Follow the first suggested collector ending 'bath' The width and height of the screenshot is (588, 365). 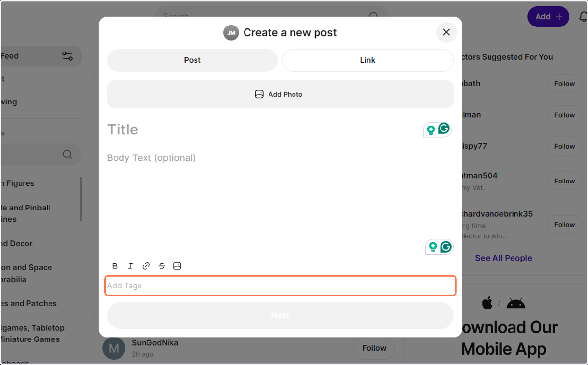coord(564,84)
